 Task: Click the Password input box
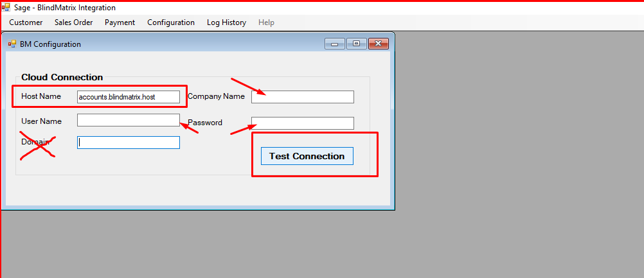[x=302, y=123]
